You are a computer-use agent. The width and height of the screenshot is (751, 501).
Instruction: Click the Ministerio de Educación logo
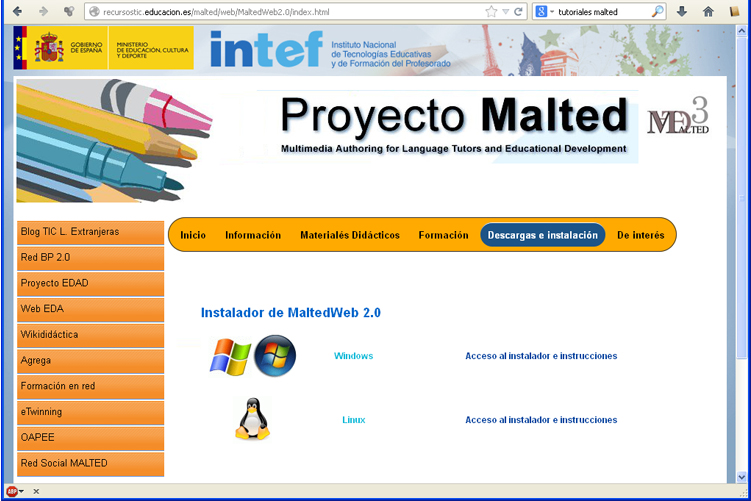(151, 47)
